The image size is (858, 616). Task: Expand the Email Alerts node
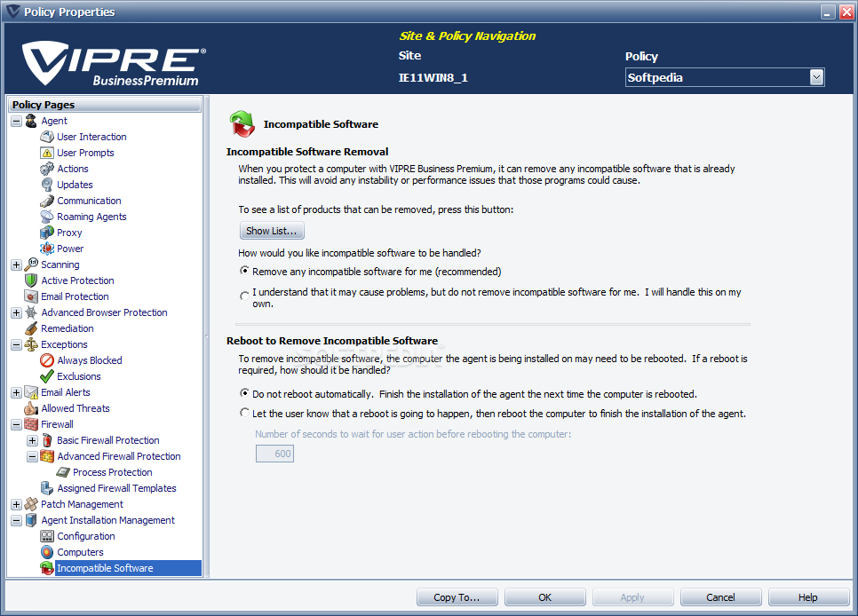point(16,393)
